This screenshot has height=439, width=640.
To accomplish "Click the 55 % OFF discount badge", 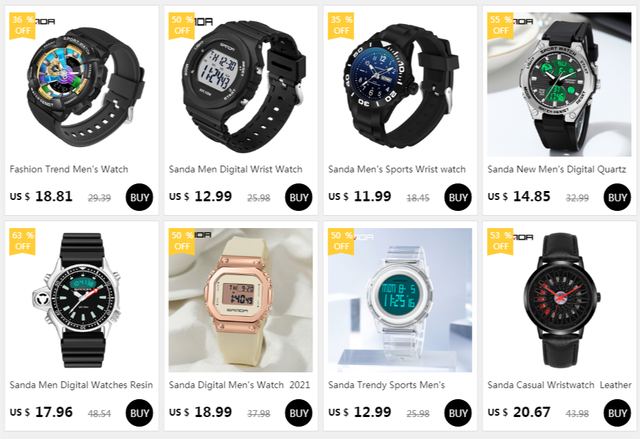I will coord(500,25).
